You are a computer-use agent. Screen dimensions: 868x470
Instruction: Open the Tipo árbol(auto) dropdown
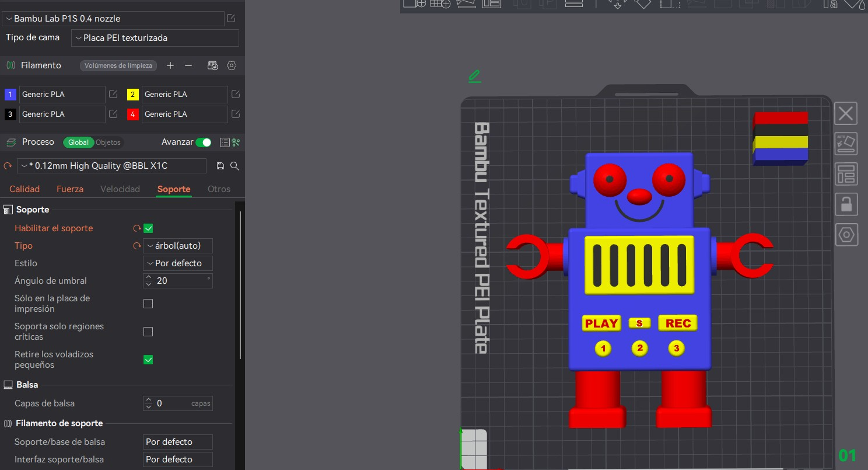(178, 246)
